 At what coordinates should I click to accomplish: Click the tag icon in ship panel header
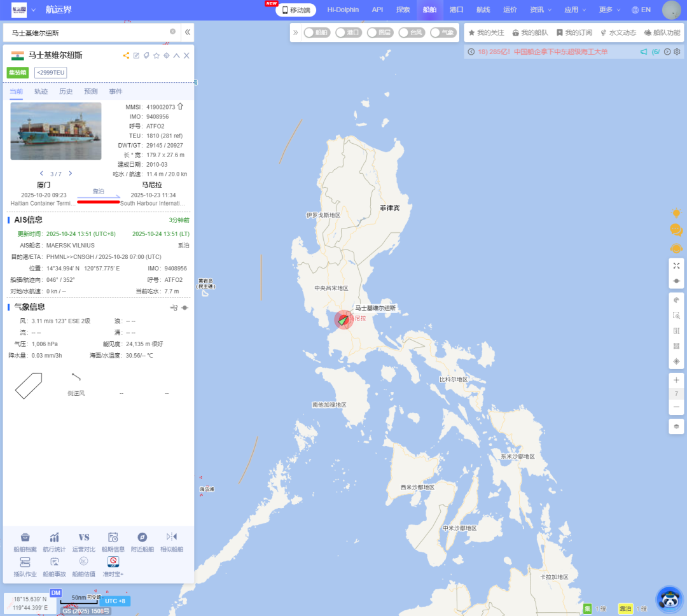click(146, 55)
